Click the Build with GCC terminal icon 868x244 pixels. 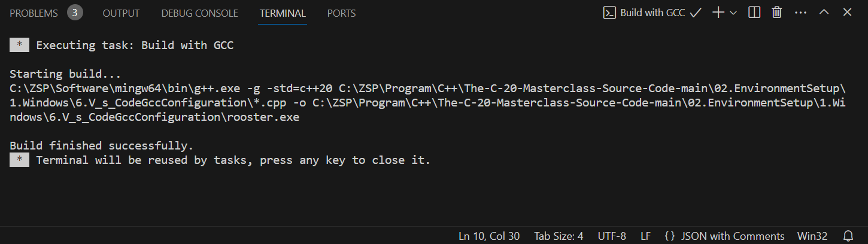609,13
